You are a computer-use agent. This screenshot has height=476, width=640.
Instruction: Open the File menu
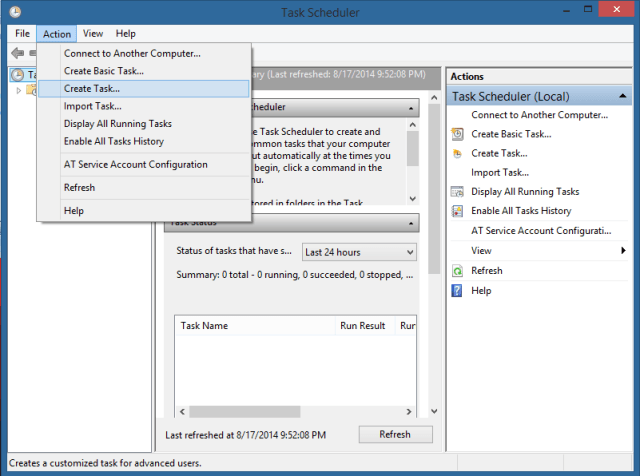pyautogui.click(x=22, y=33)
